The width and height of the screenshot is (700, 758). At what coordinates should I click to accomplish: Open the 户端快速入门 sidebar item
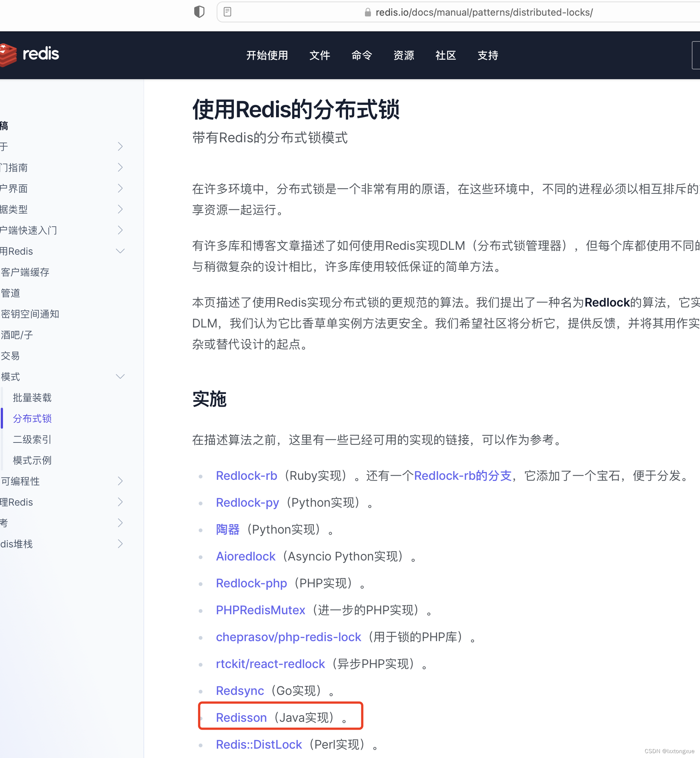[x=28, y=230]
